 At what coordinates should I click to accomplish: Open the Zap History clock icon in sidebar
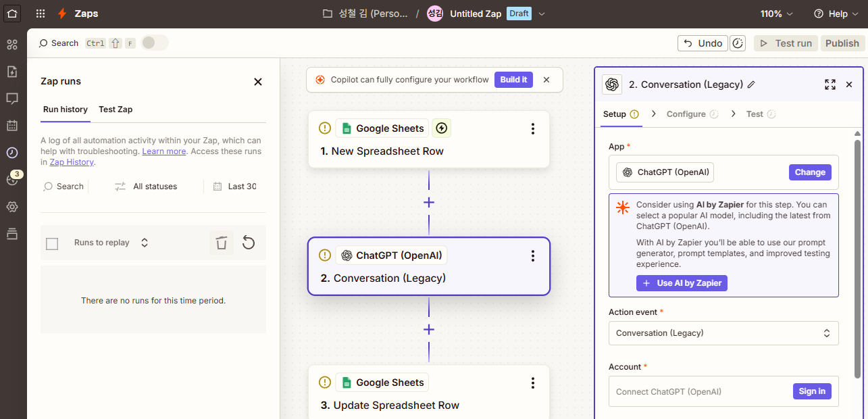(x=12, y=153)
